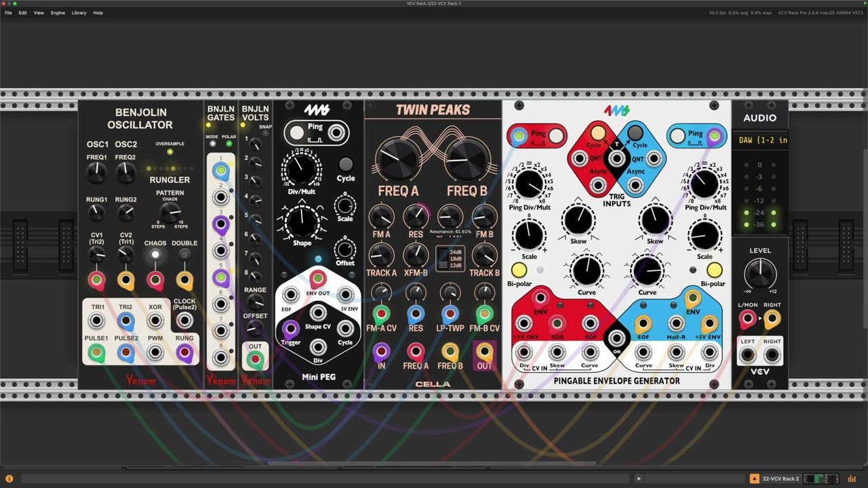Image resolution: width=868 pixels, height=488 pixels.
Task: Click the PWM output jack on Benjolin
Action: (x=155, y=352)
